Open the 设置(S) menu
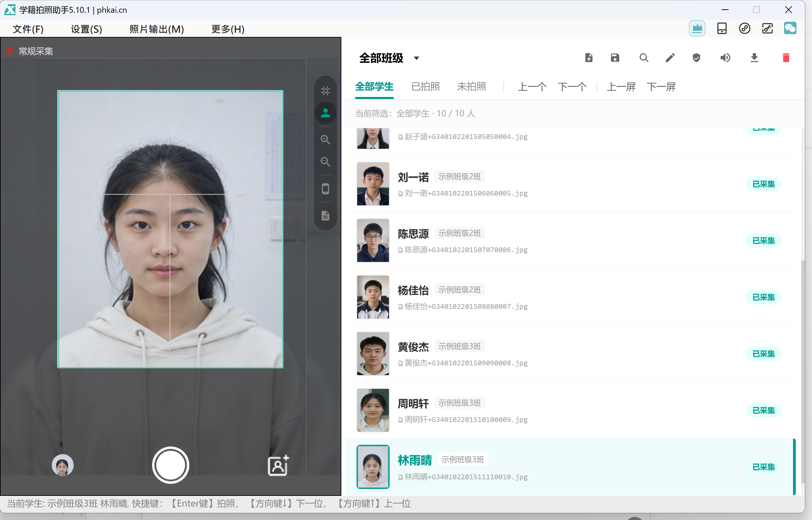 tap(87, 29)
